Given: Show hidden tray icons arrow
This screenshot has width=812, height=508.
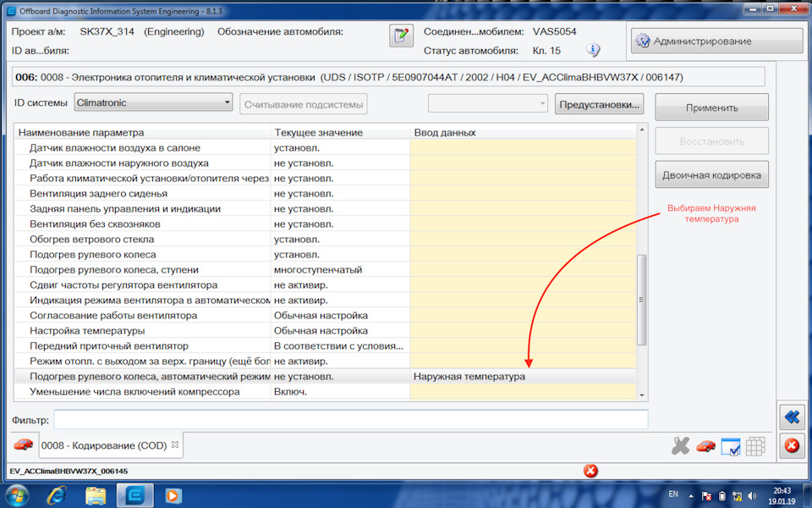Looking at the screenshot, I should (691, 496).
